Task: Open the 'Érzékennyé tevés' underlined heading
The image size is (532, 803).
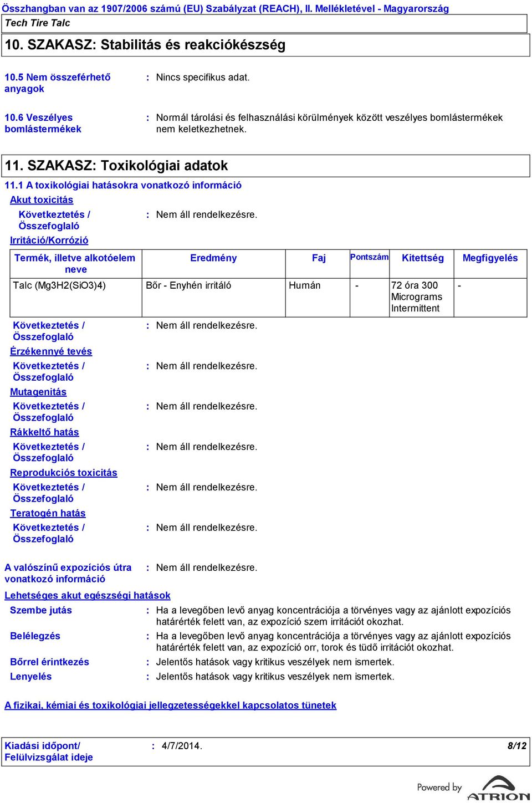Action: coord(51,351)
